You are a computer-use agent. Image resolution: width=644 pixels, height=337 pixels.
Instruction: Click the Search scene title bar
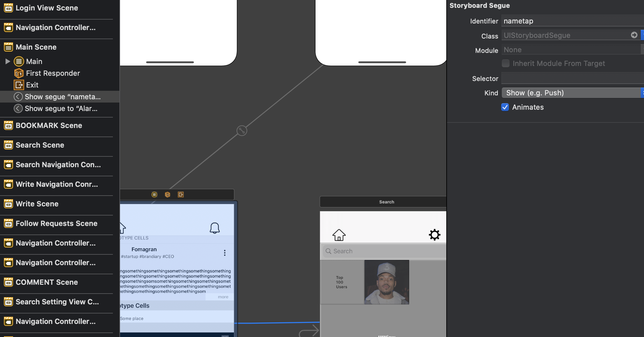point(383,202)
